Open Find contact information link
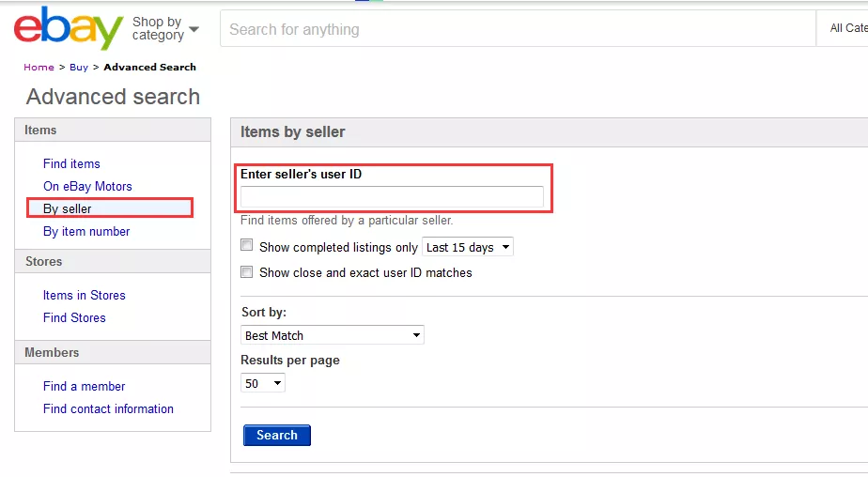This screenshot has height=477, width=868. pos(108,408)
